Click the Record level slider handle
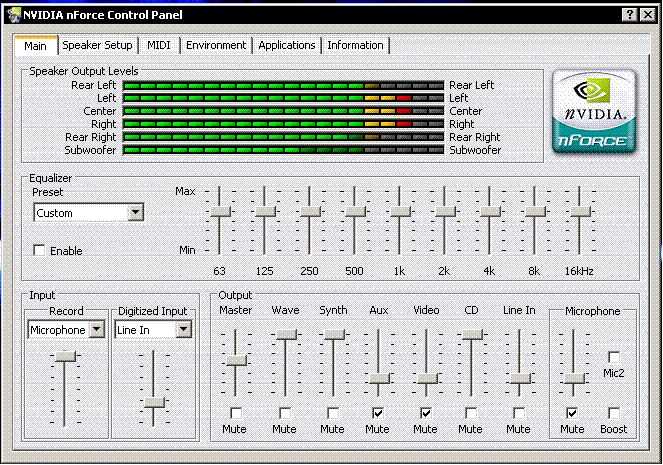 tap(66, 356)
